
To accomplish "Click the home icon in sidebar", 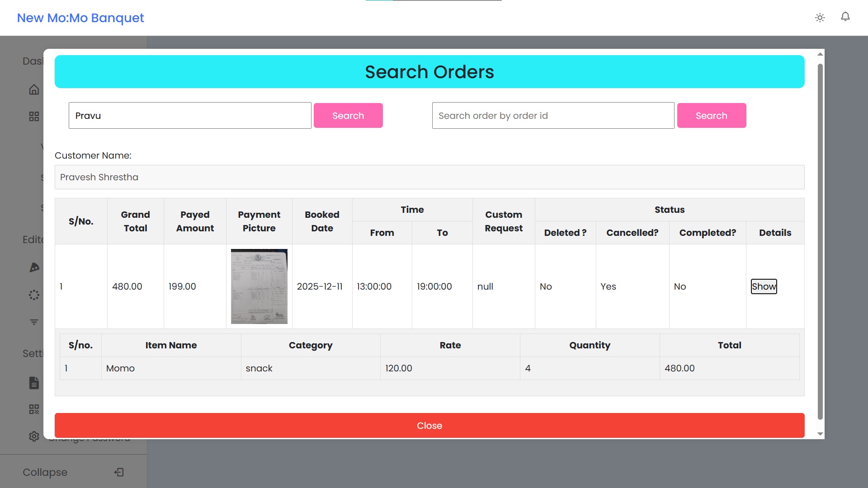I will 34,89.
